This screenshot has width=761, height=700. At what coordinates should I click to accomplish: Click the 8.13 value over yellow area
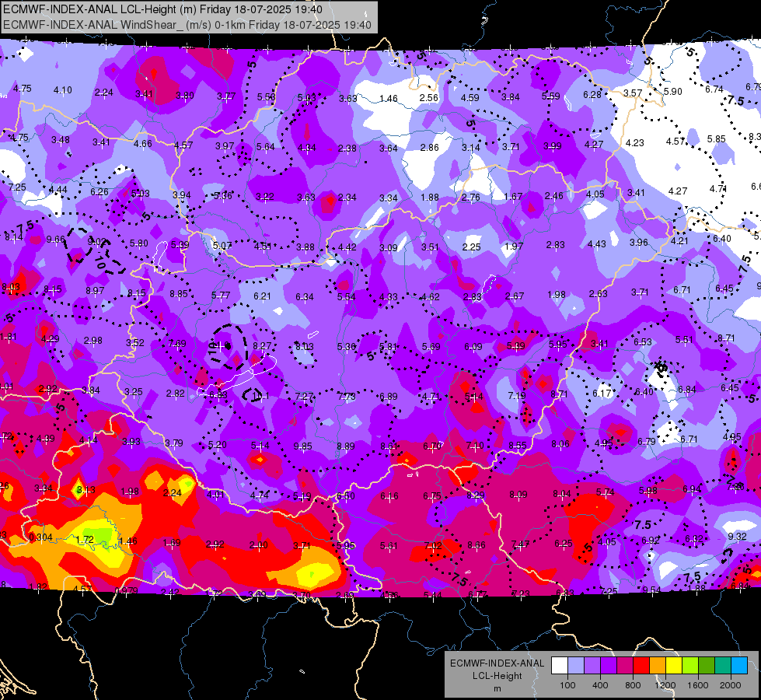86,489
